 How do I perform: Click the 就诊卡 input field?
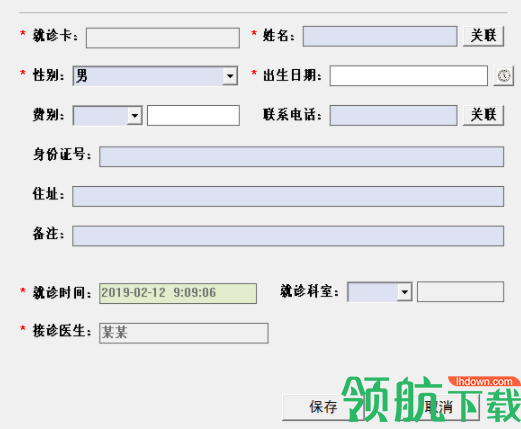(163, 38)
